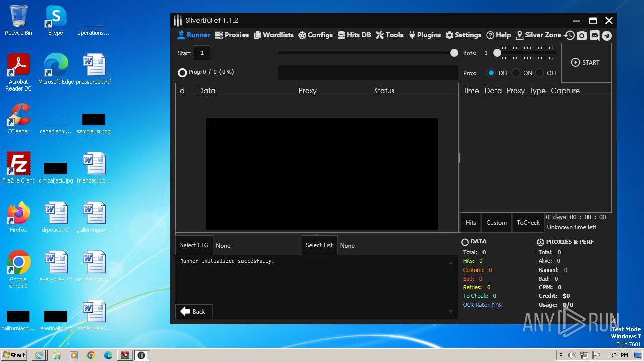Select the DEF proxy radio button

tap(491, 73)
